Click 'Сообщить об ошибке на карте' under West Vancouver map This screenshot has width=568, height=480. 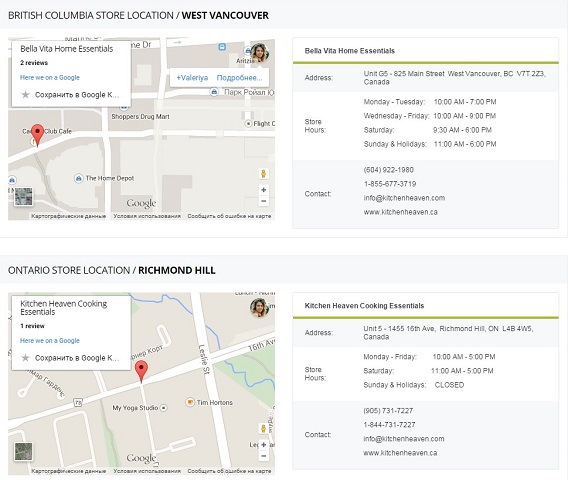point(229,216)
